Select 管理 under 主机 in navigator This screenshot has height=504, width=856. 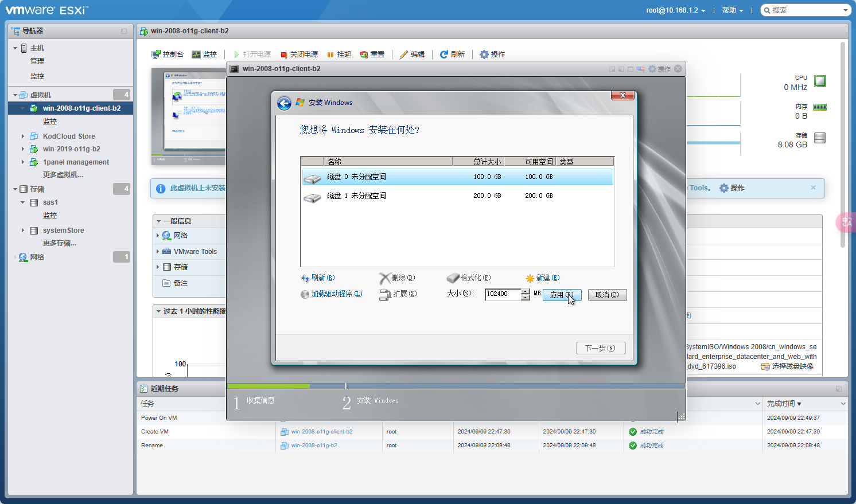[x=37, y=61]
